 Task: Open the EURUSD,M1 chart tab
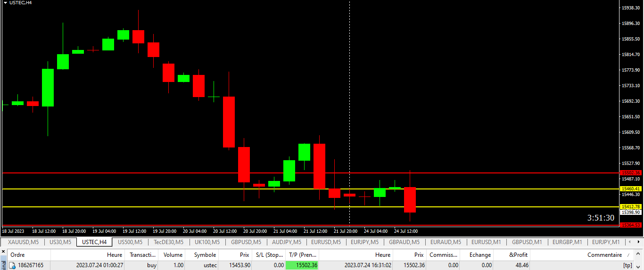(x=486, y=242)
